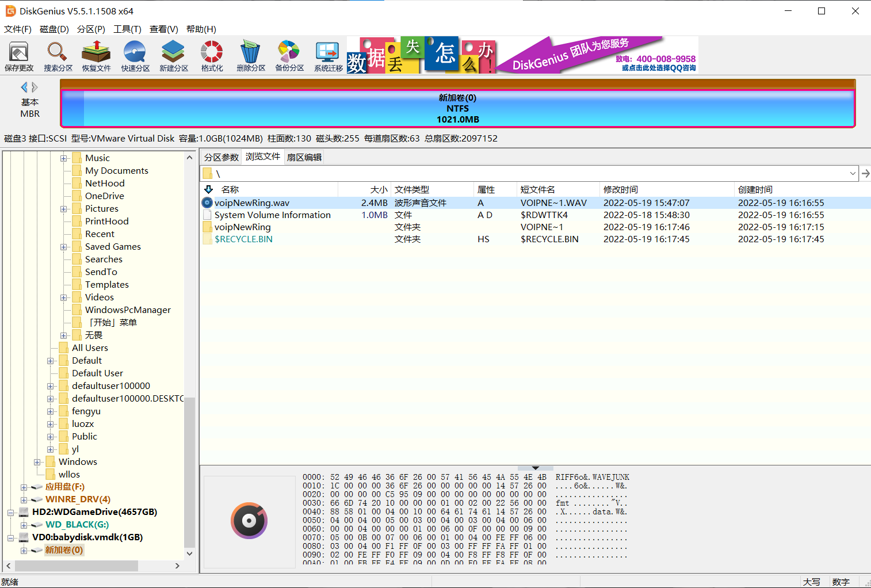This screenshot has height=588, width=871.
Task: Switch to the 分区参数 tab
Action: [x=221, y=157]
